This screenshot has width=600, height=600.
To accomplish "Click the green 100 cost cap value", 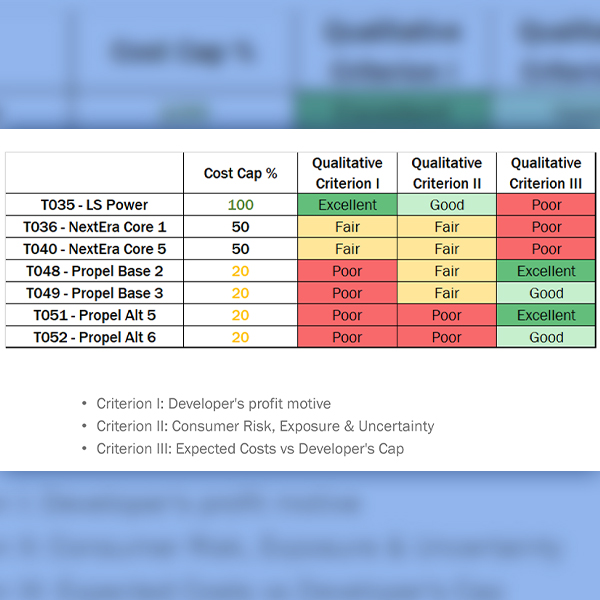I will 240,205.
